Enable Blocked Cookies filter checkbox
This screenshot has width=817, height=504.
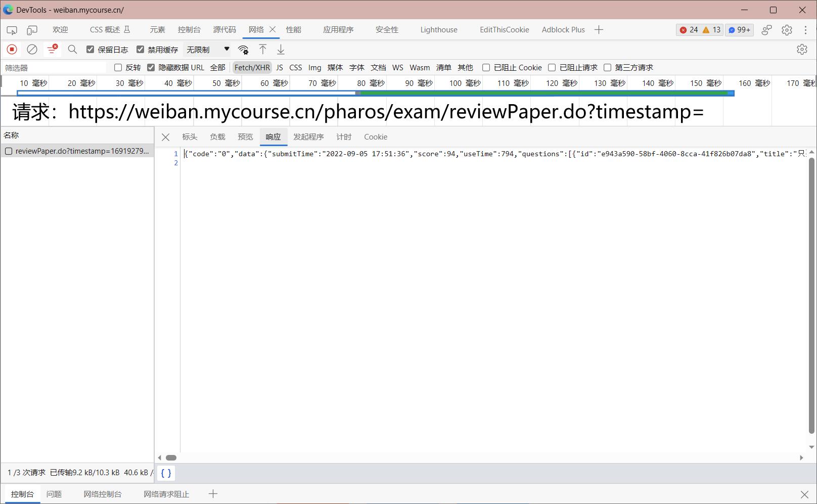click(x=486, y=67)
